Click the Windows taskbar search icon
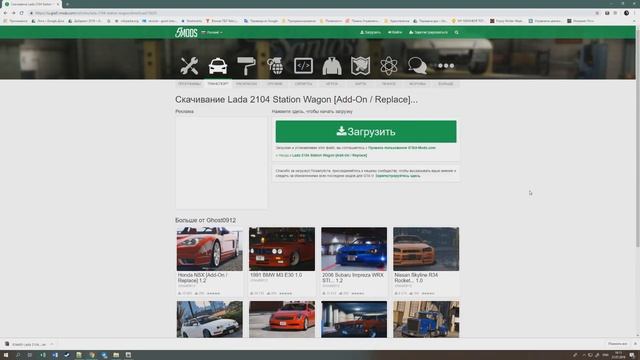The width and height of the screenshot is (640, 360). [x=18, y=355]
